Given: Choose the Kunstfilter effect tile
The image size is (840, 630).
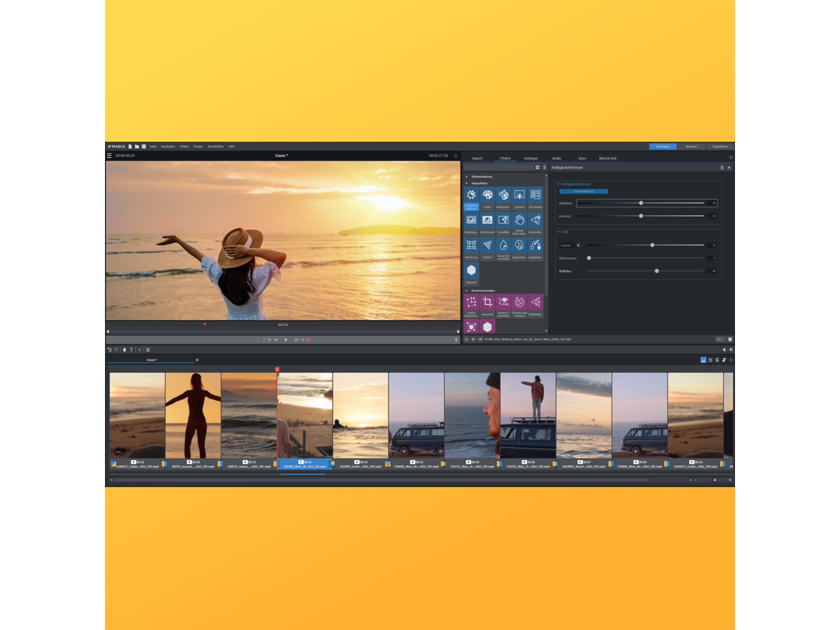Looking at the screenshot, I should (x=503, y=220).
